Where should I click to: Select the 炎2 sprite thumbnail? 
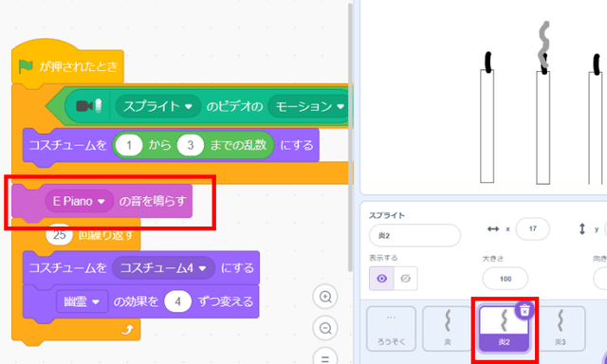click(504, 328)
